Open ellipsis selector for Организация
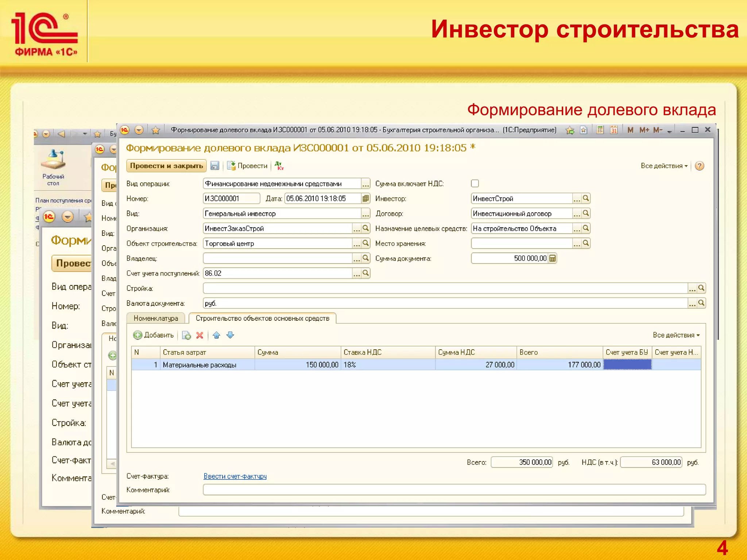Image resolution: width=747 pixels, height=560 pixels. (356, 228)
